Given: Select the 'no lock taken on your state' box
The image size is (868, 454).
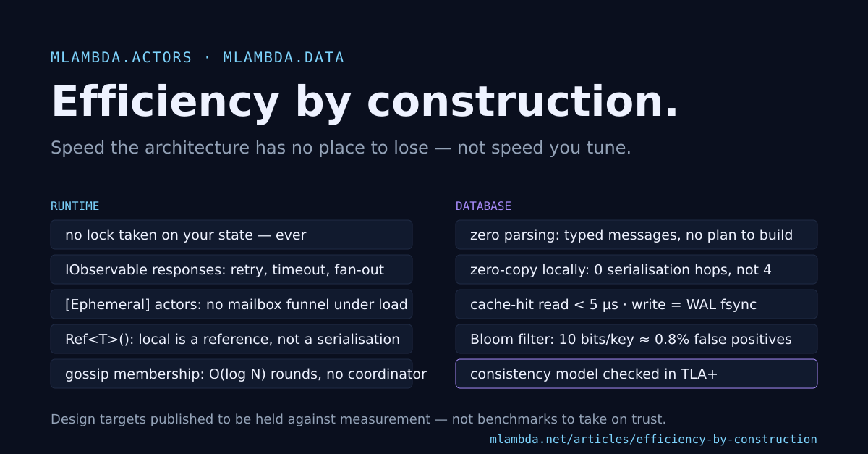Looking at the screenshot, I should [231, 235].
